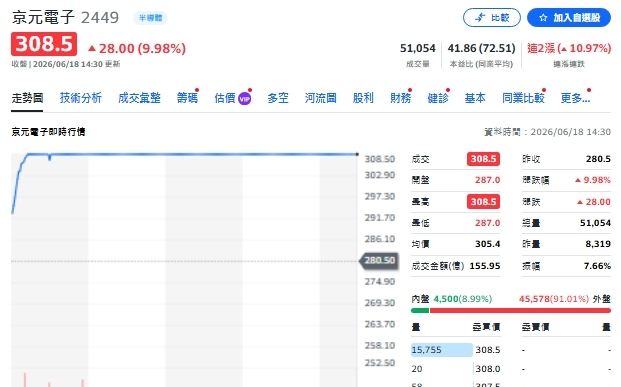621x387 pixels.
Task: Click the 成交金額(億) value 155.95
Action: (485, 266)
